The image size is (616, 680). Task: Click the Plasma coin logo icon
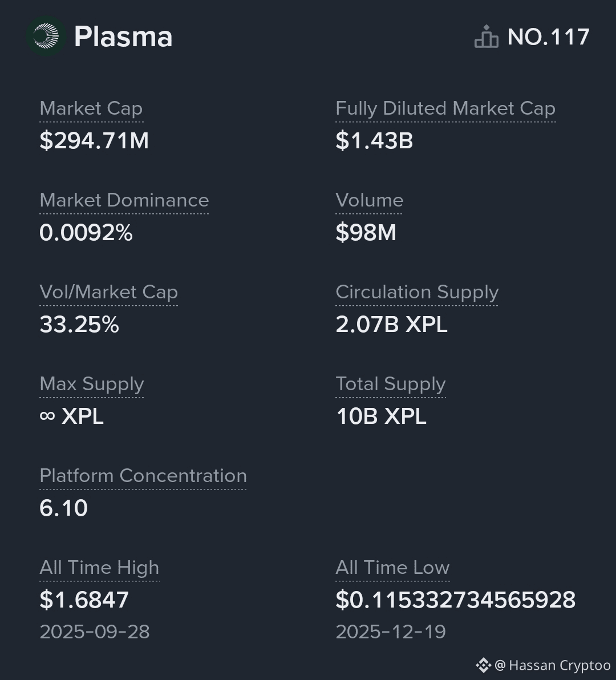pos(46,37)
